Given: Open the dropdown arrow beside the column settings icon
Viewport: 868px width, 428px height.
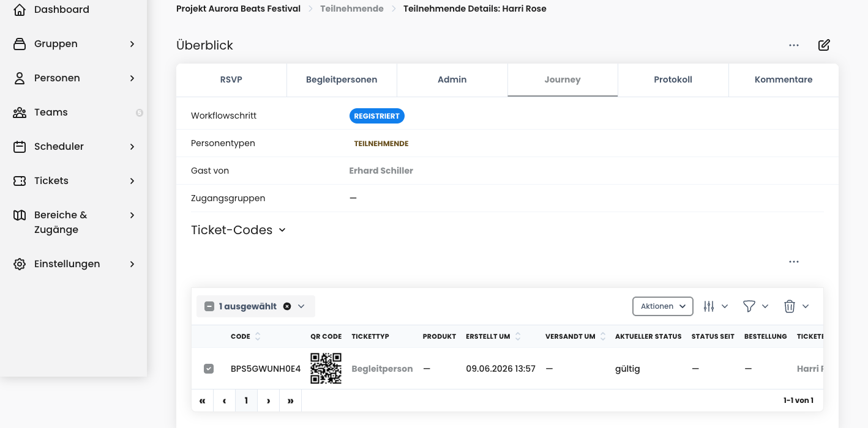Looking at the screenshot, I should pyautogui.click(x=725, y=306).
